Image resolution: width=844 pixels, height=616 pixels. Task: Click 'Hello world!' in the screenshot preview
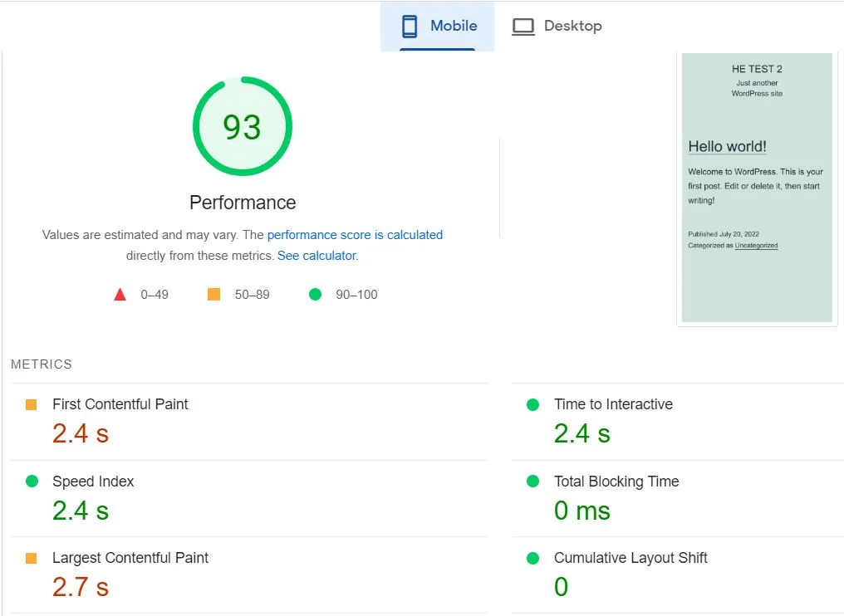[x=727, y=146]
